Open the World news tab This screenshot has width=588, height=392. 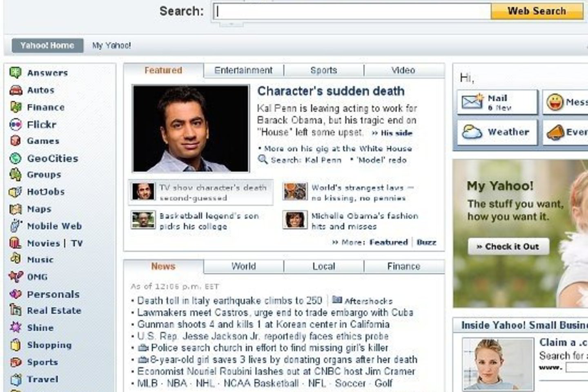243,266
